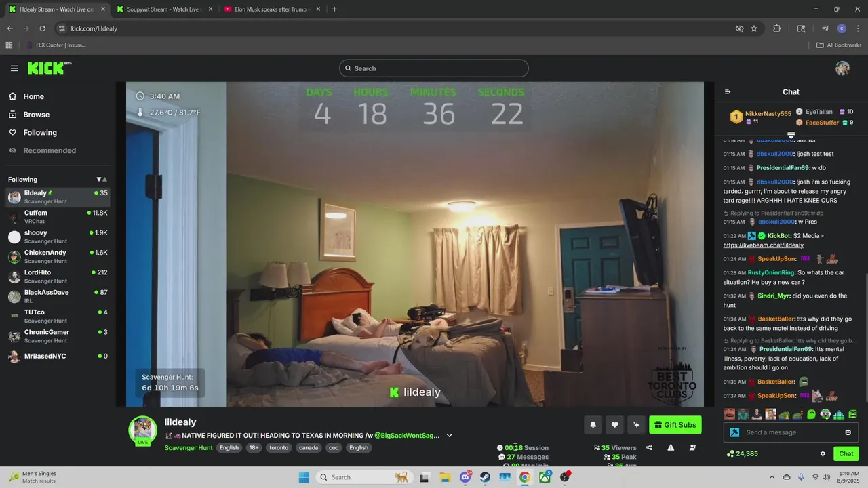Open ChickenAndy channel in Following list
The width and height of the screenshot is (868, 488).
point(58,257)
